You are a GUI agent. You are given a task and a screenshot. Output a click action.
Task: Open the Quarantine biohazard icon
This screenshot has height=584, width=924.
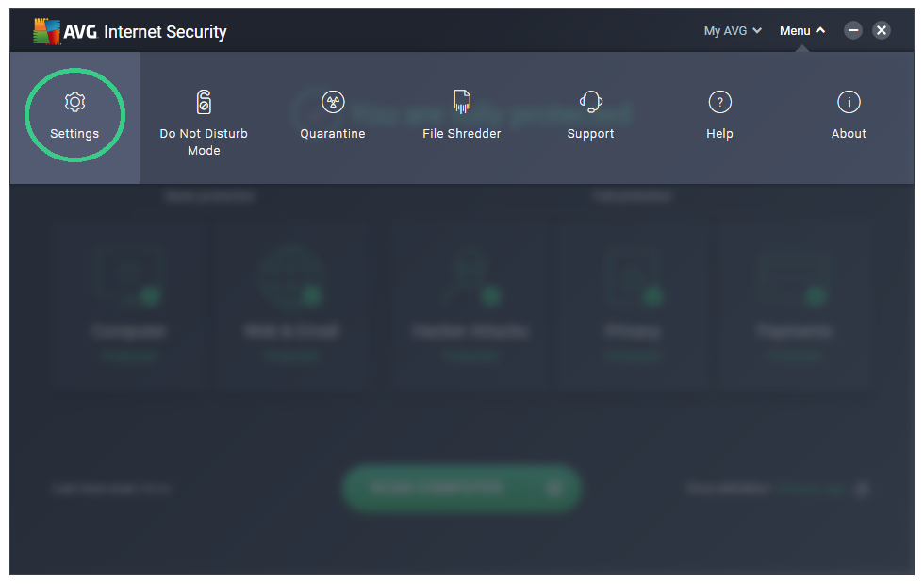[x=333, y=102]
